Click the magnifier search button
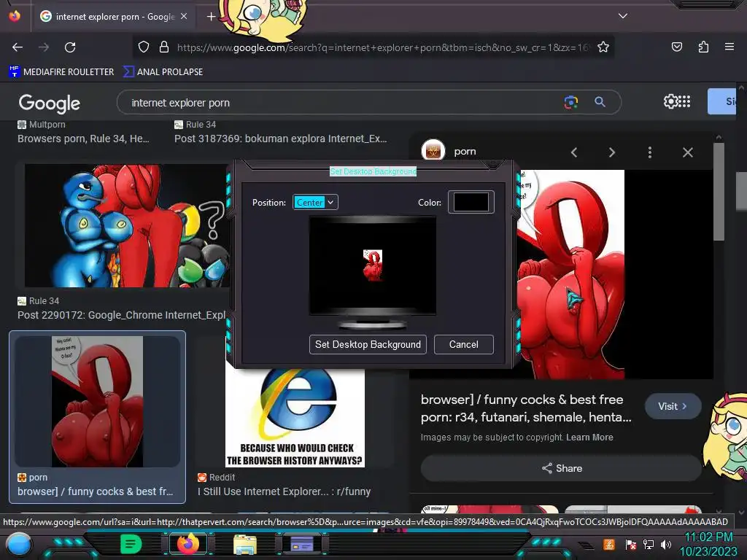The width and height of the screenshot is (747, 560). [x=600, y=102]
